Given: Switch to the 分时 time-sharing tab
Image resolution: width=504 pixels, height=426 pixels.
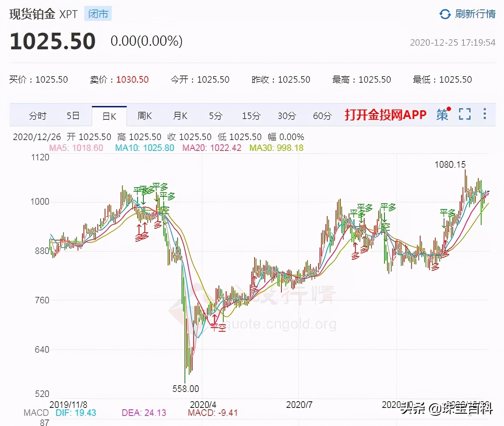Looking at the screenshot, I should pyautogui.click(x=37, y=115).
